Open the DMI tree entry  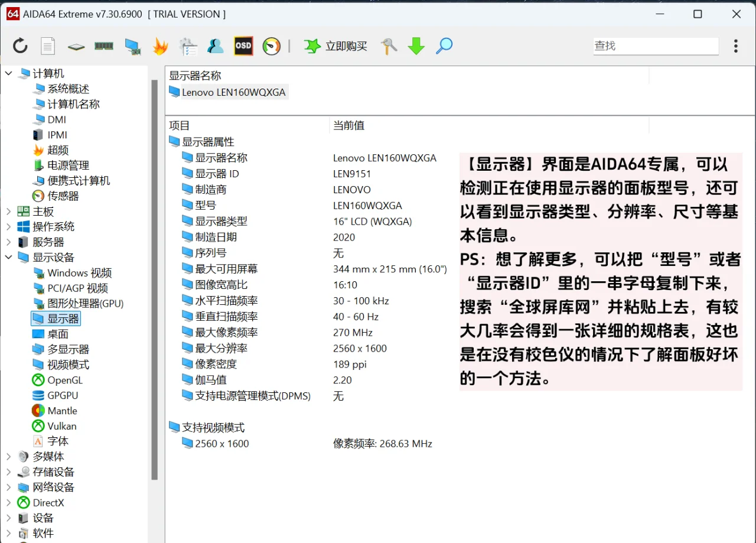[x=49, y=119]
